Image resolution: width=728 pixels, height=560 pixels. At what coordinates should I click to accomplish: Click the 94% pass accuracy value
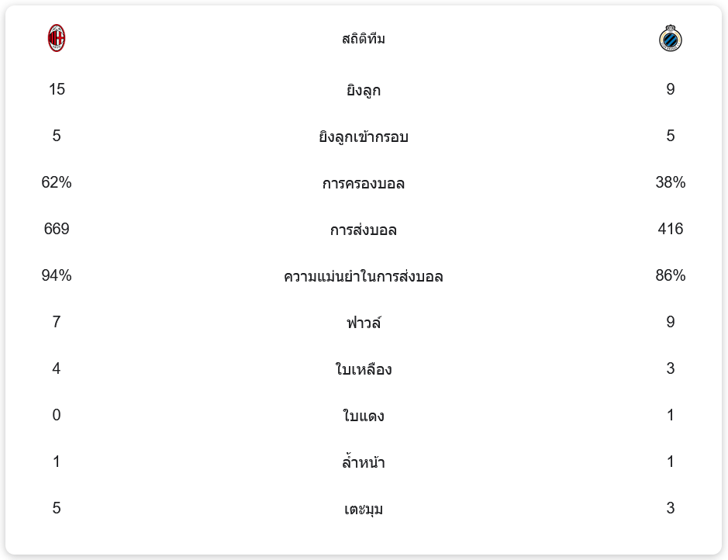click(57, 275)
